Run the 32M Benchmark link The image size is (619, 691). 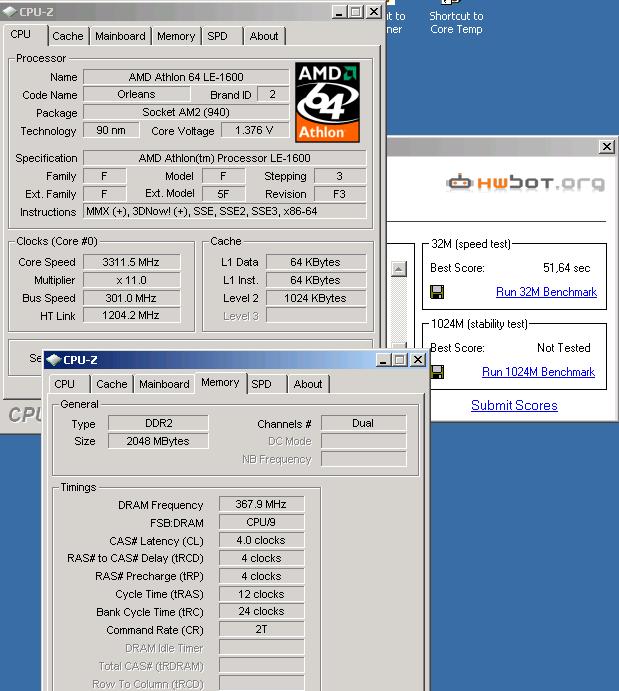click(x=546, y=292)
